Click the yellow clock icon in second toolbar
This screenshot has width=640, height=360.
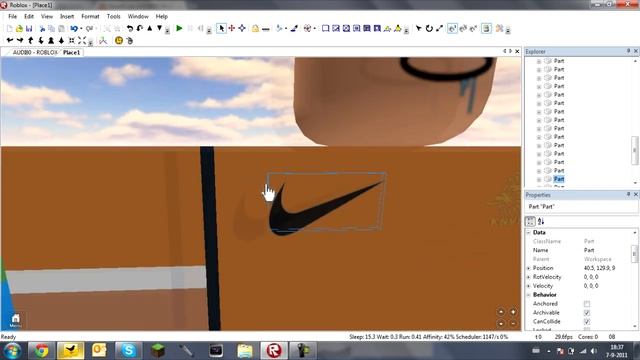pyautogui.click(x=119, y=40)
